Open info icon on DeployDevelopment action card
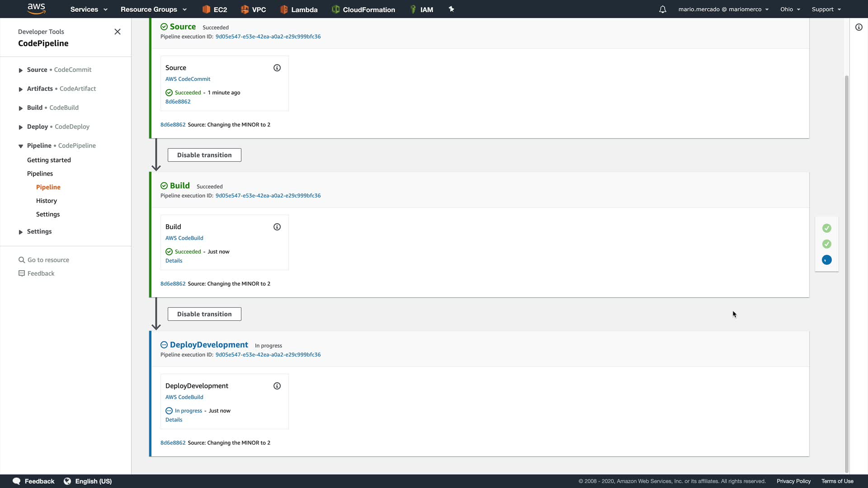Viewport: 868px width, 488px height. point(277,386)
